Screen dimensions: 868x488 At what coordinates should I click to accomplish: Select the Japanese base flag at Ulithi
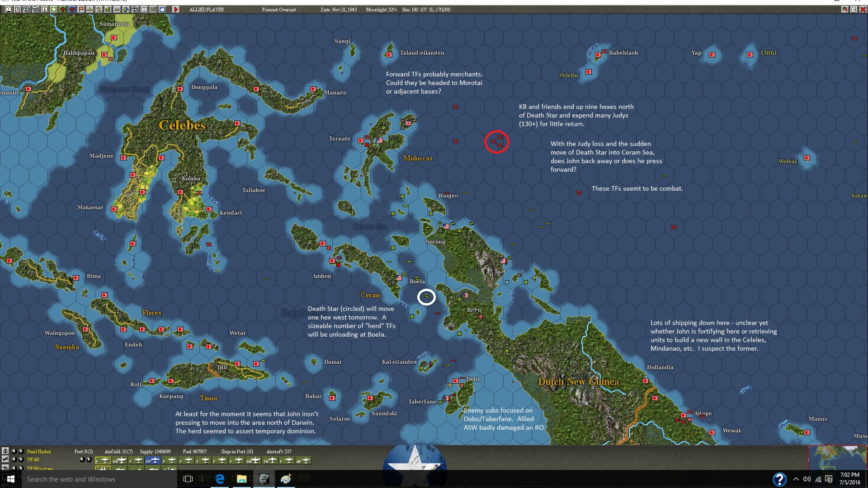pos(750,55)
